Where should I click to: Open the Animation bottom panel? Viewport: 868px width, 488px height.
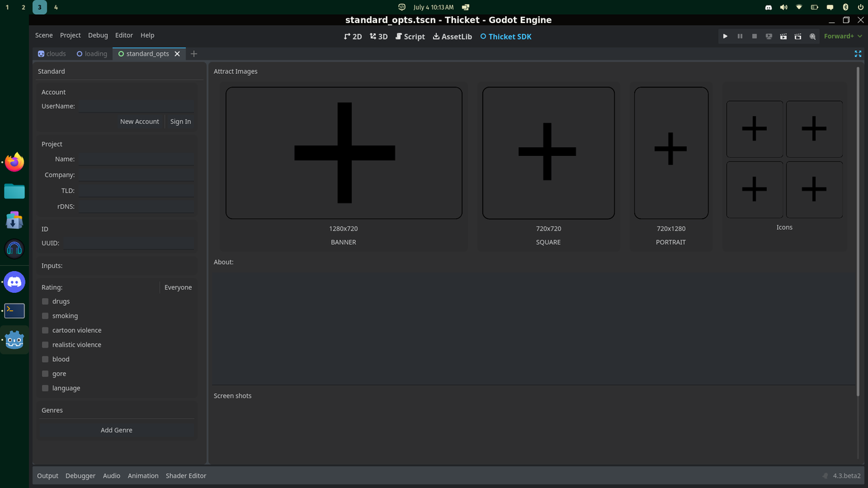[x=143, y=476]
